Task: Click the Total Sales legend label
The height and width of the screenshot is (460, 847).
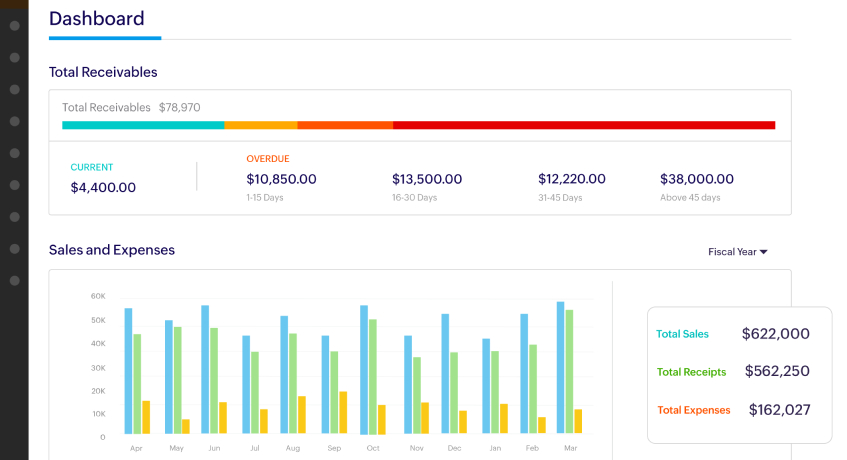Action: point(682,334)
